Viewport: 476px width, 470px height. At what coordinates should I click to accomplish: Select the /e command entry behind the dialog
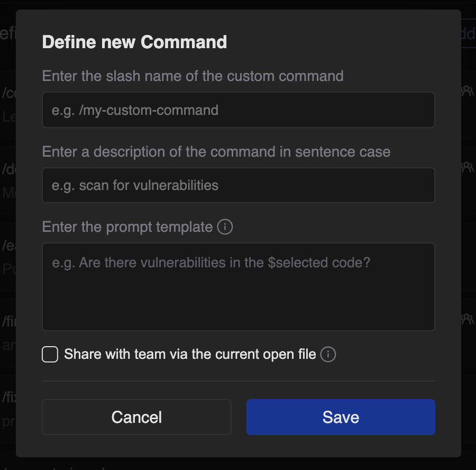[8, 246]
